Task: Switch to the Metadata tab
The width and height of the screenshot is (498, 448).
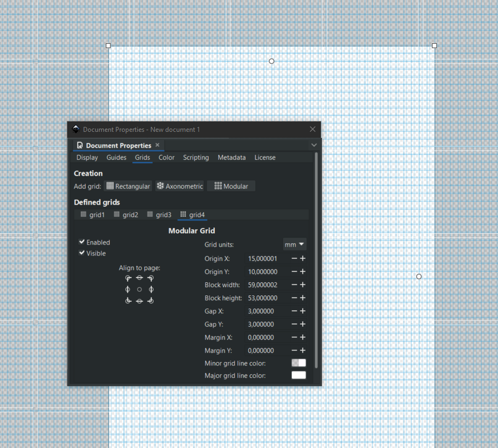Action: click(232, 158)
